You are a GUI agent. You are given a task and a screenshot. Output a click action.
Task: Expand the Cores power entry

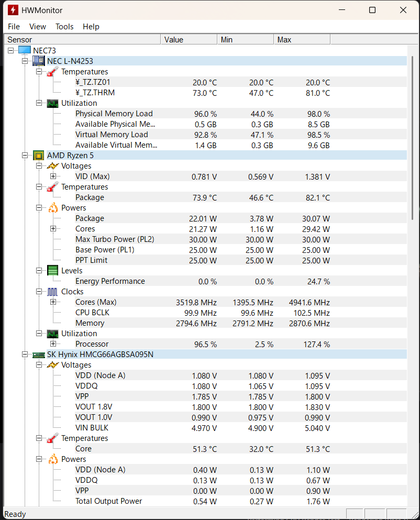(x=53, y=229)
